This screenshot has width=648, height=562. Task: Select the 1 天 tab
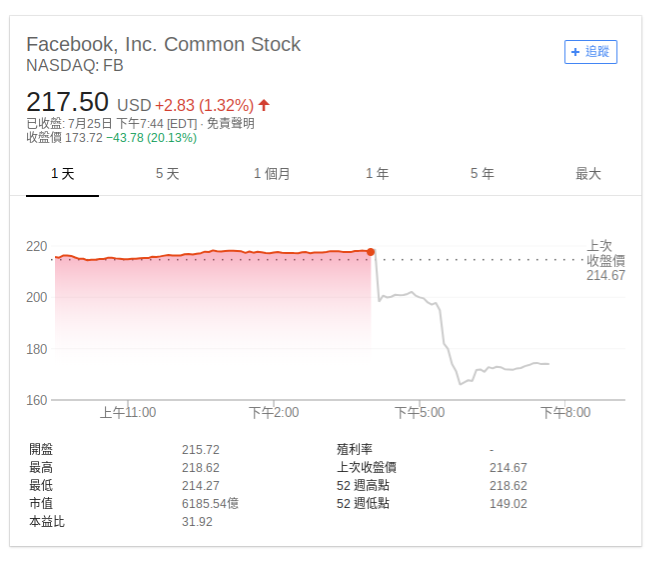pyautogui.click(x=62, y=174)
